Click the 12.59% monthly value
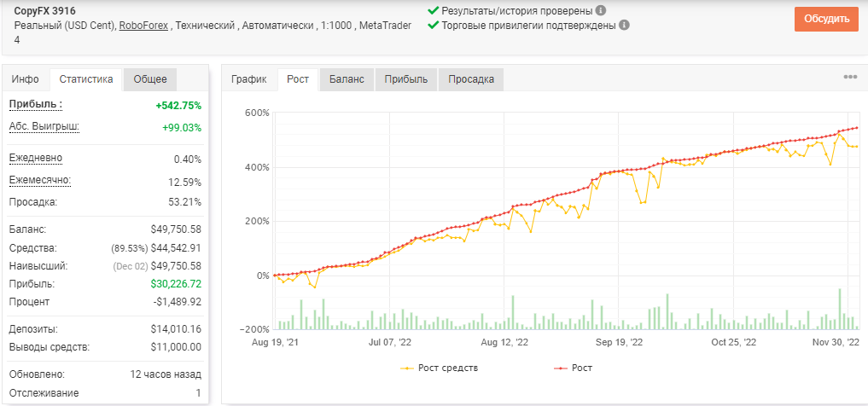The width and height of the screenshot is (868, 406). [x=185, y=182]
